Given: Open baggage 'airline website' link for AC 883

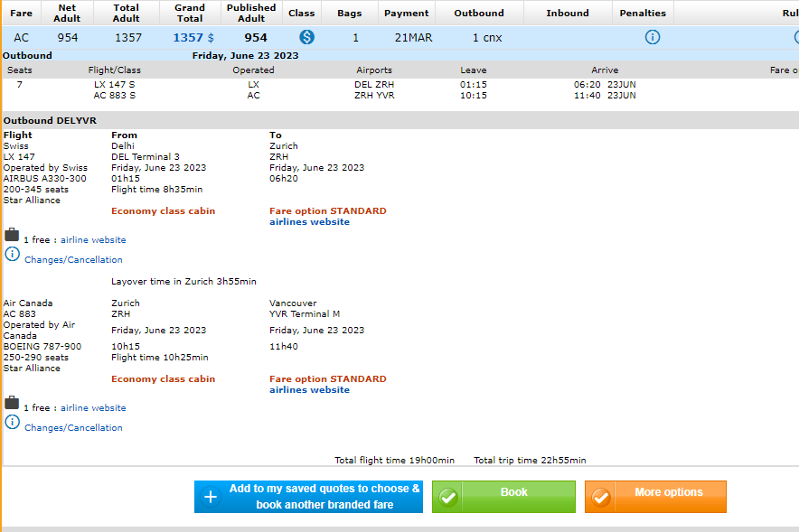Looking at the screenshot, I should click(93, 408).
